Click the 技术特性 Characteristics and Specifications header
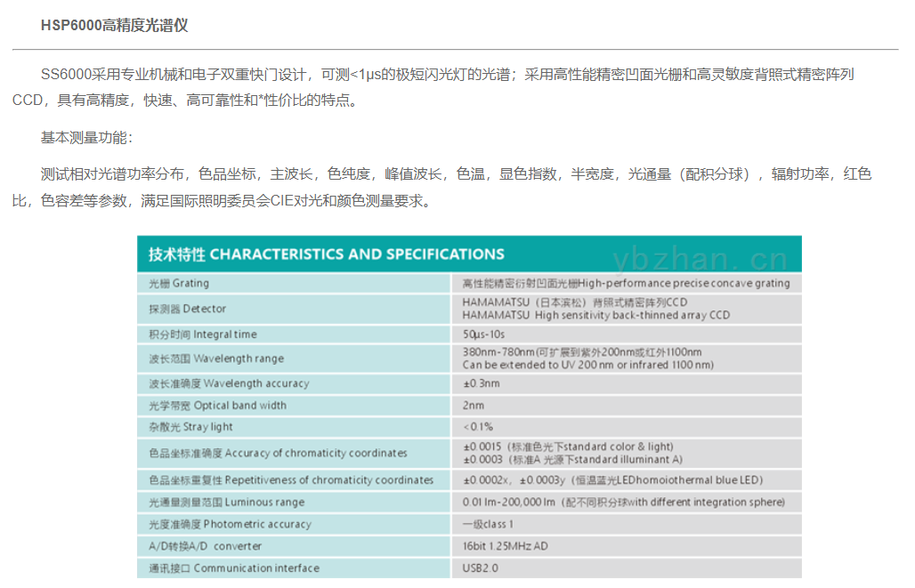 (321, 254)
